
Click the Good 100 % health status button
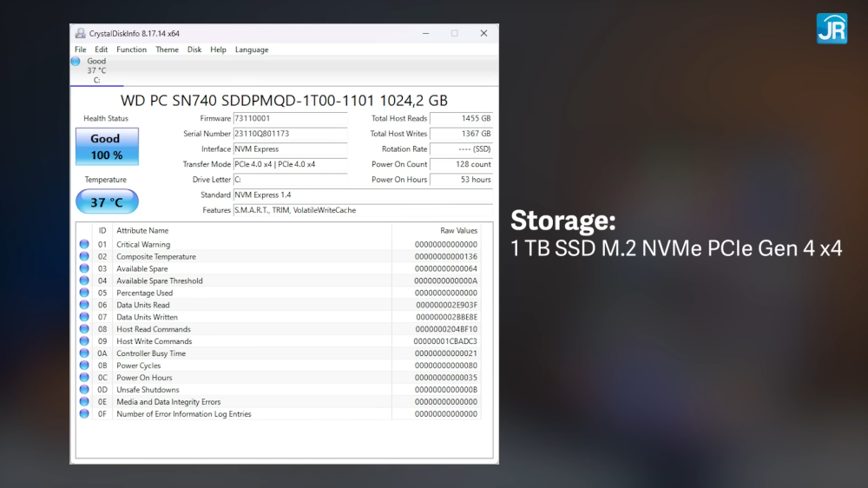[107, 147]
